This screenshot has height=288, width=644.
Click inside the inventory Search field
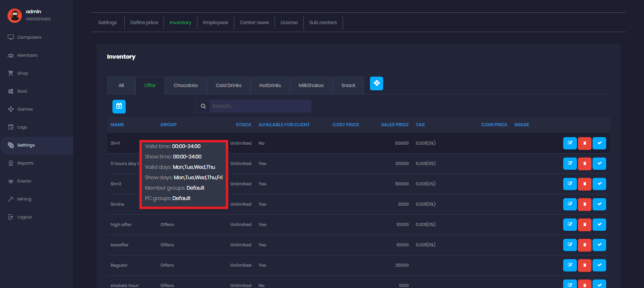[260, 106]
